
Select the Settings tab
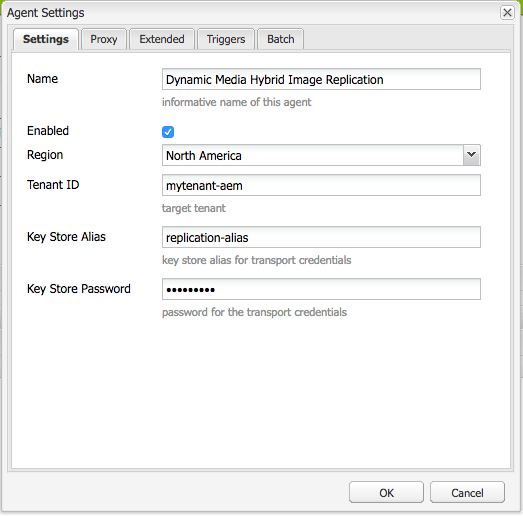pyautogui.click(x=46, y=39)
